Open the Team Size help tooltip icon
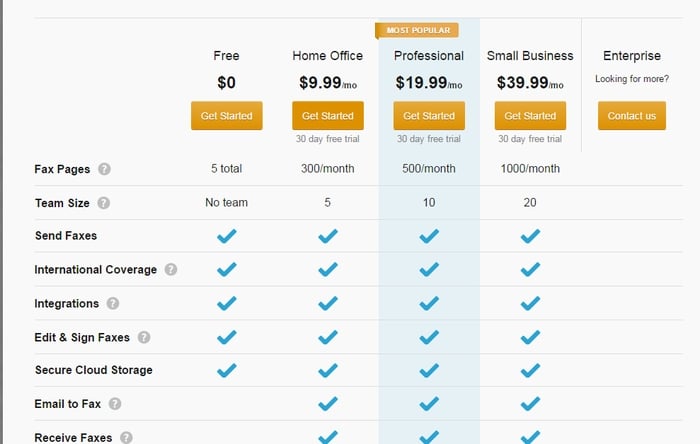The width and height of the screenshot is (700, 444). 104,203
